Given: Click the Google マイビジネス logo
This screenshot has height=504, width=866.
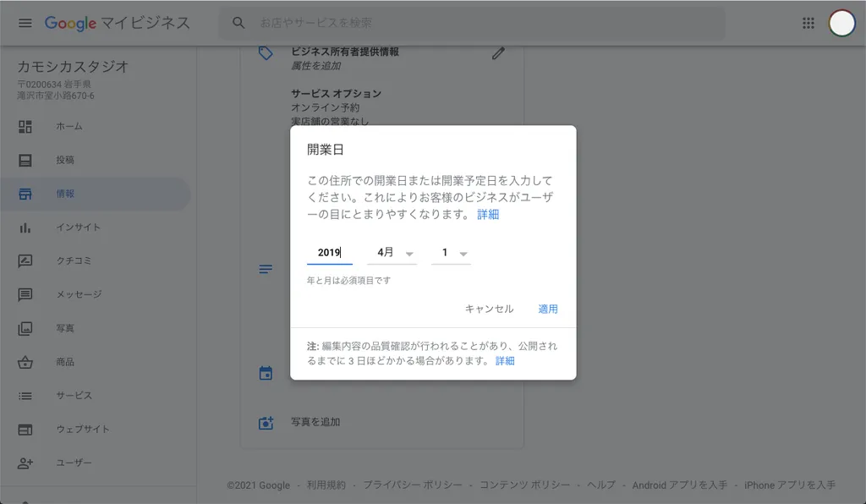Looking at the screenshot, I should click(x=117, y=23).
